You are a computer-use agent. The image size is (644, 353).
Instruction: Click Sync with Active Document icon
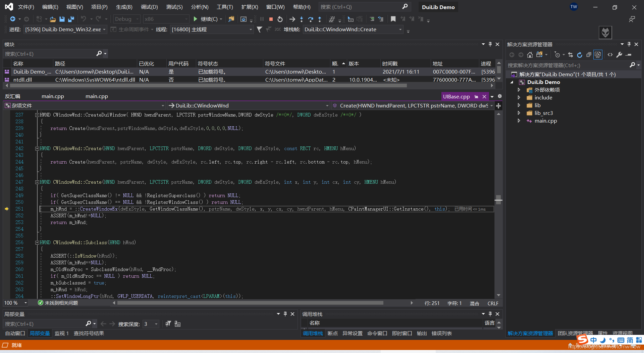click(x=571, y=55)
